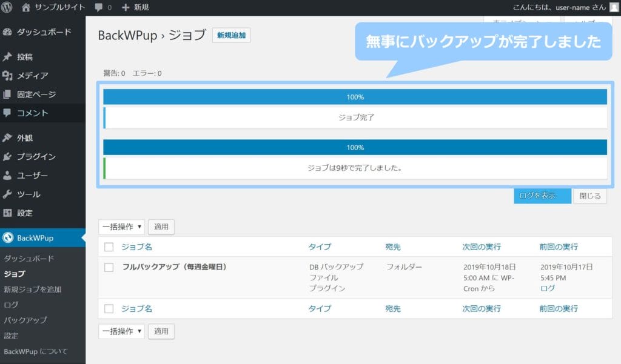Click the lower 100% progress bar
621x364 pixels.
point(355,147)
